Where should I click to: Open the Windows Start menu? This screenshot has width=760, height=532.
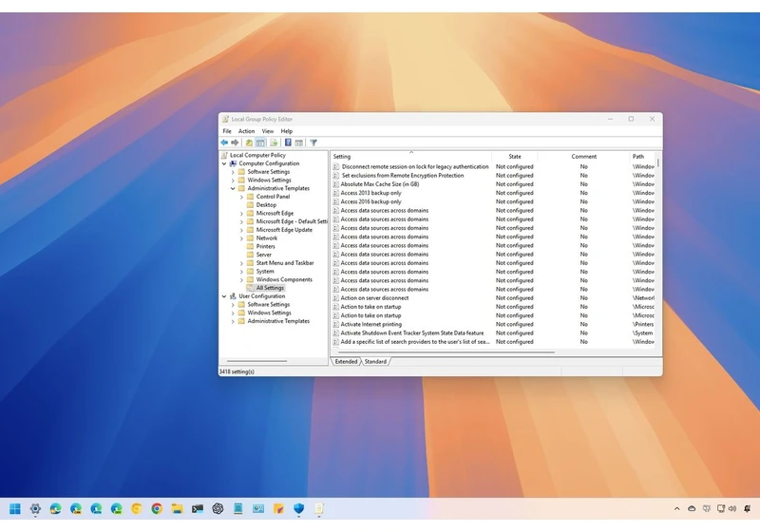(15, 509)
